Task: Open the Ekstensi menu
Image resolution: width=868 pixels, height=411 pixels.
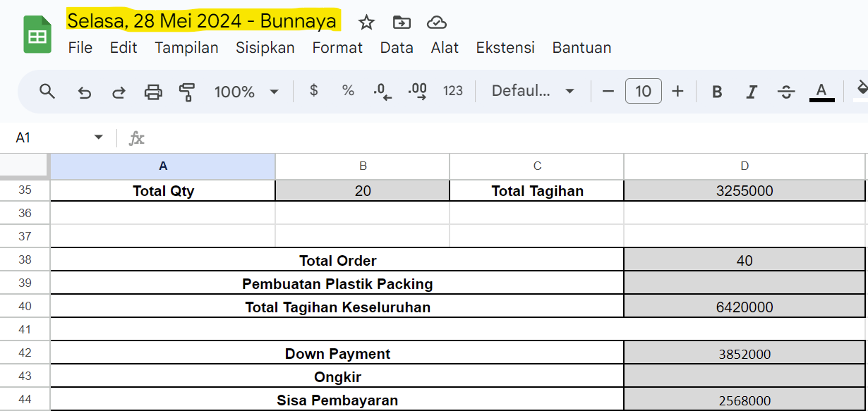Action: pyautogui.click(x=505, y=48)
